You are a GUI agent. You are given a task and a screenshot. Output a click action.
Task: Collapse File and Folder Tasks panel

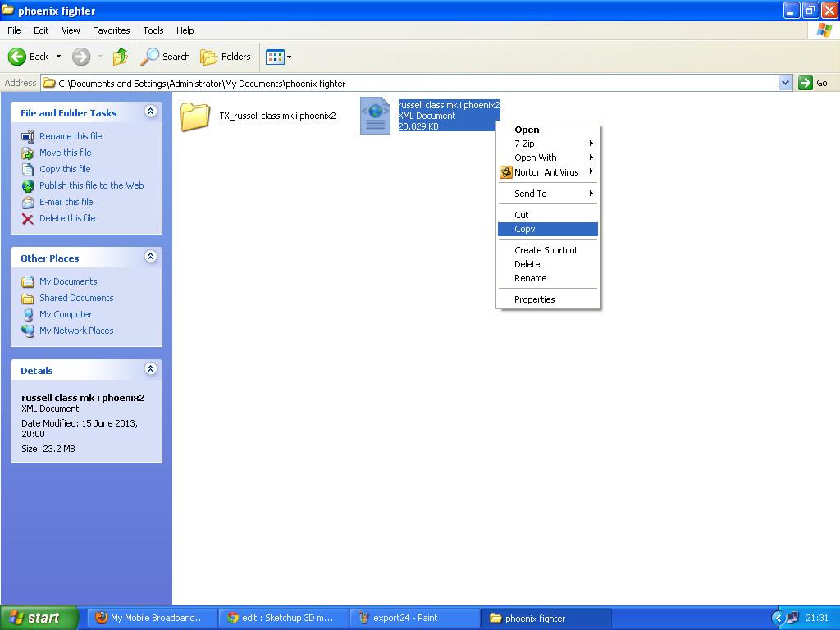(x=151, y=112)
